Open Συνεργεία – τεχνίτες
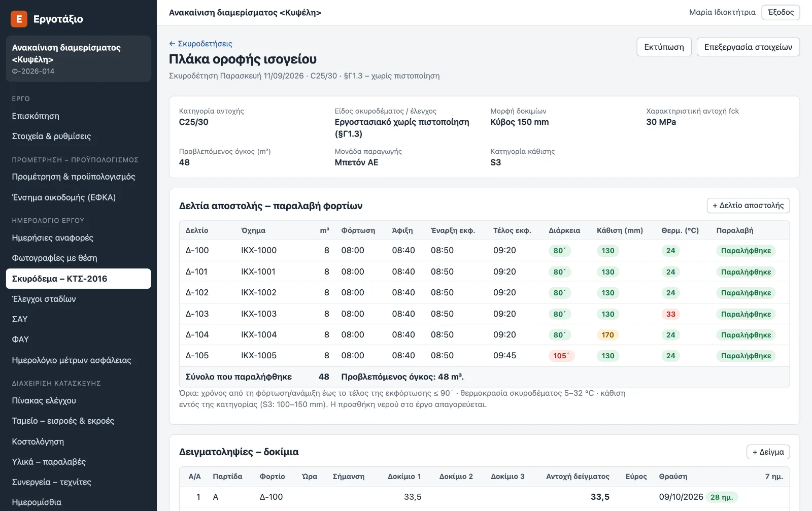The height and width of the screenshot is (511, 812). pyautogui.click(x=78, y=482)
